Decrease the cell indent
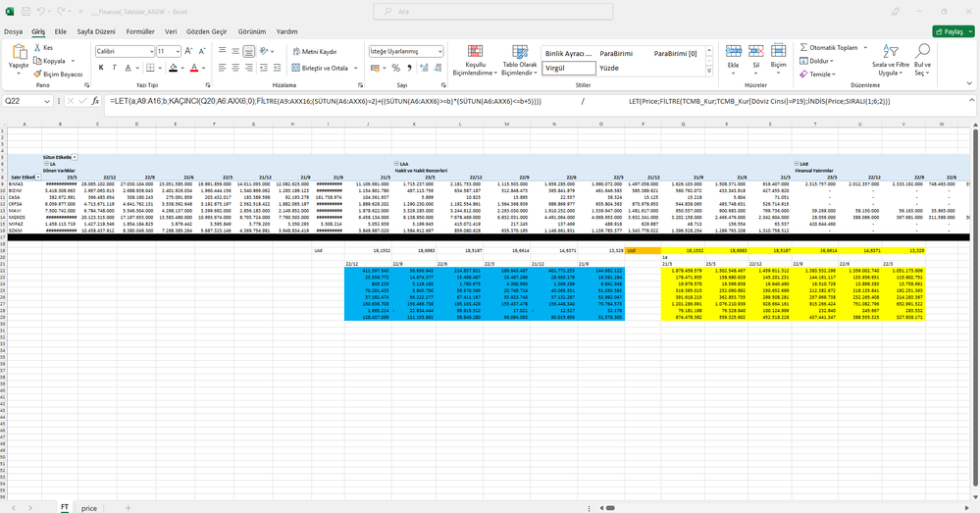The width and height of the screenshot is (980, 513). click(x=263, y=68)
